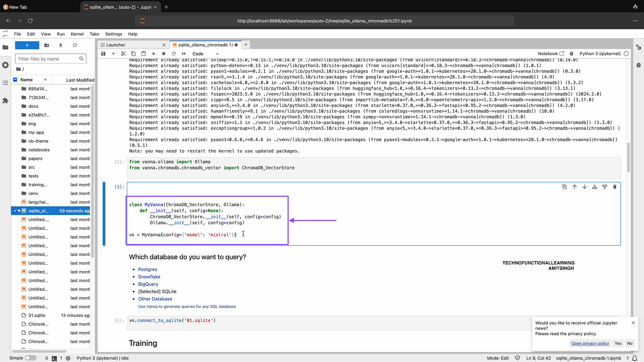Interrupt the kernel with the stop icon

point(163,53)
